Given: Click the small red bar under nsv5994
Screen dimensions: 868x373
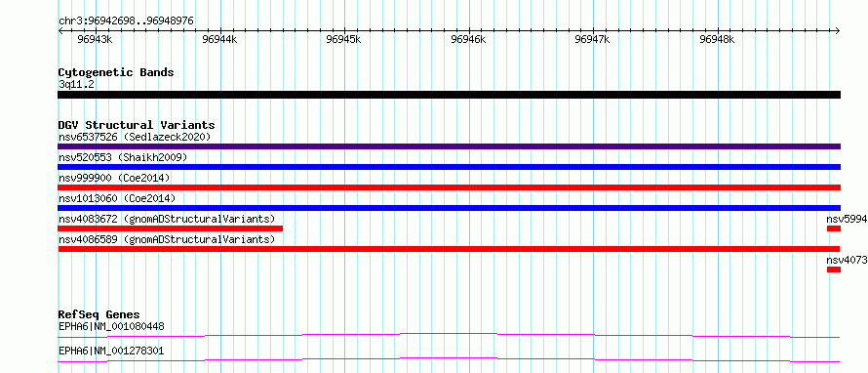Looking at the screenshot, I should point(834,228).
